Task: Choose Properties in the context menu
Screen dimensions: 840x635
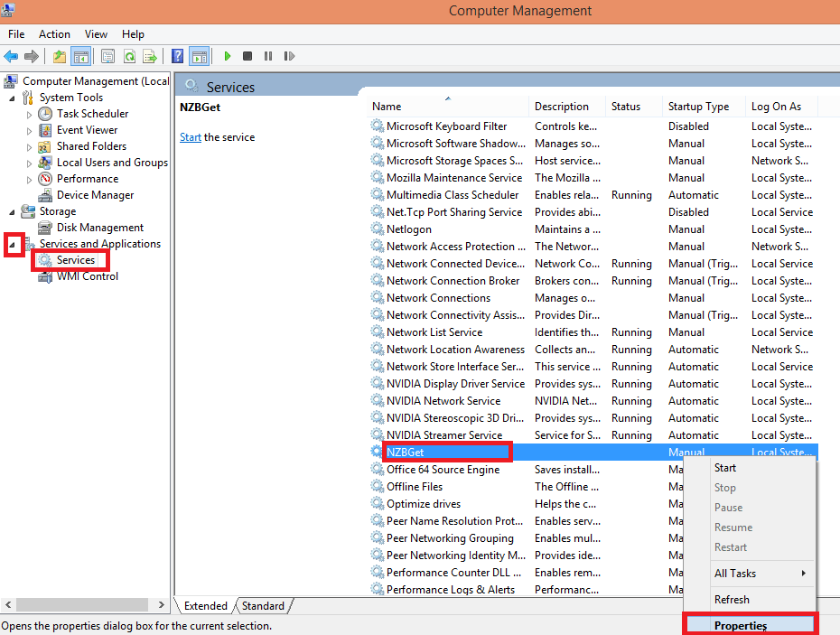Action: click(x=740, y=625)
